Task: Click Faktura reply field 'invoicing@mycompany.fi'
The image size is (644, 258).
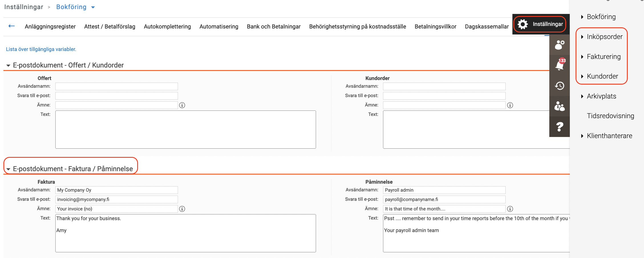Action: click(x=117, y=199)
